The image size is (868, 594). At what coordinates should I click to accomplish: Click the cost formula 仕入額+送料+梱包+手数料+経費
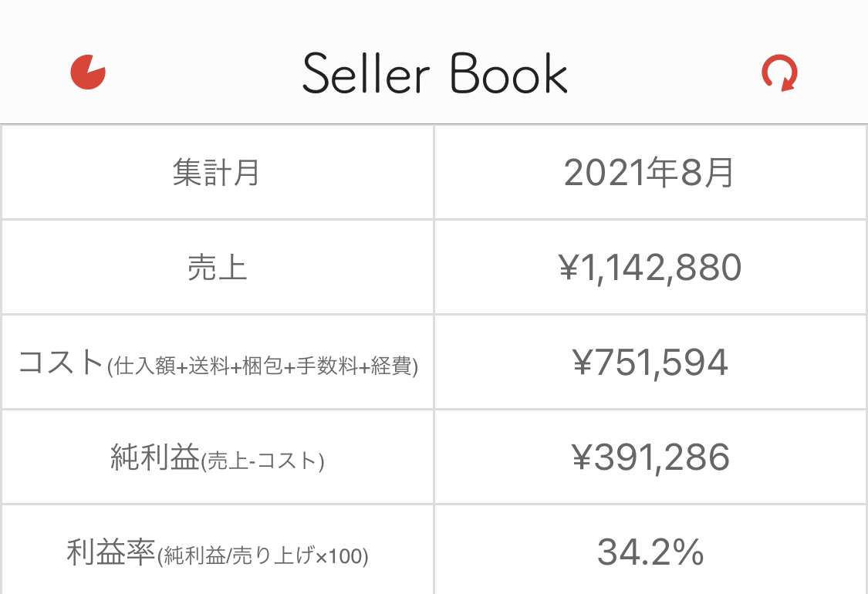click(263, 366)
